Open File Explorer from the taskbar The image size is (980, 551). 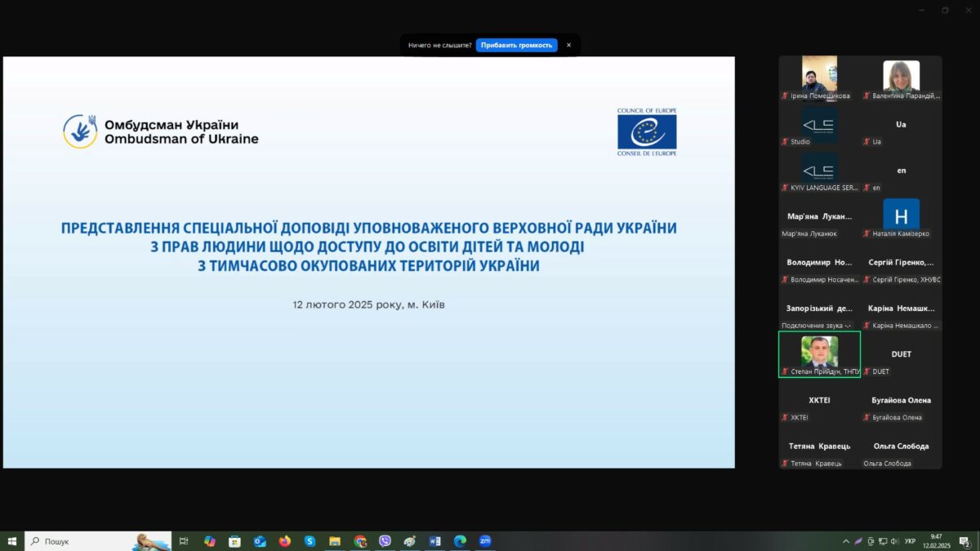click(335, 541)
